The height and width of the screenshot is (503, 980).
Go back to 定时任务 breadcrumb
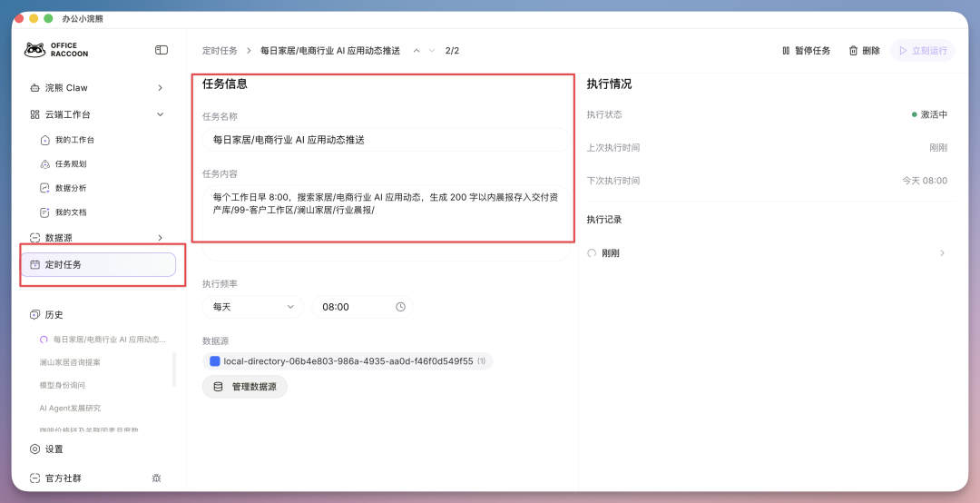[220, 51]
